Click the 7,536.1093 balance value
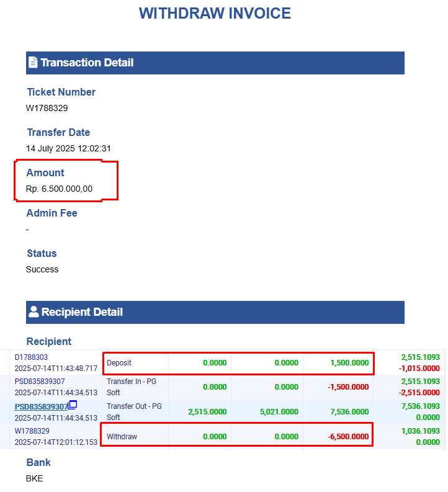 [421, 406]
